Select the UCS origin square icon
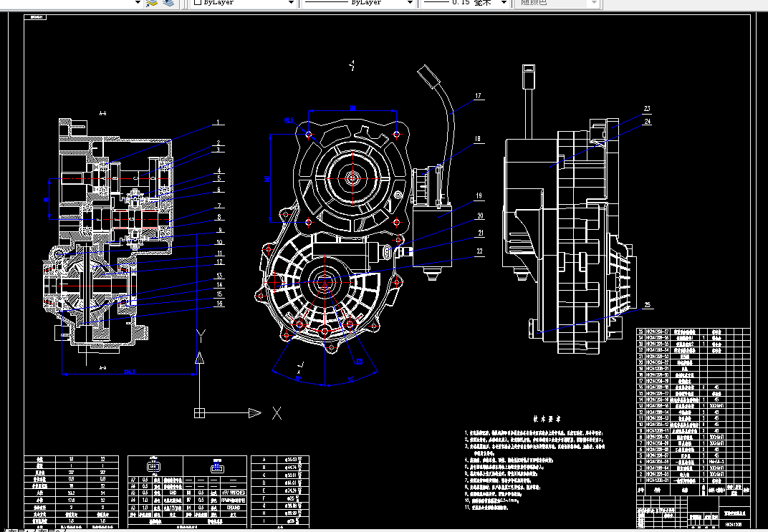 tap(199, 413)
